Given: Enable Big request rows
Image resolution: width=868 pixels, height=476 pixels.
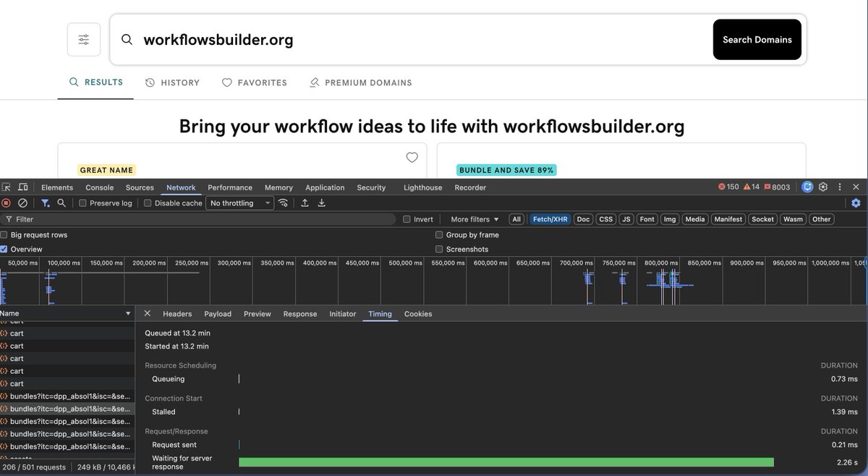Looking at the screenshot, I should (4, 235).
